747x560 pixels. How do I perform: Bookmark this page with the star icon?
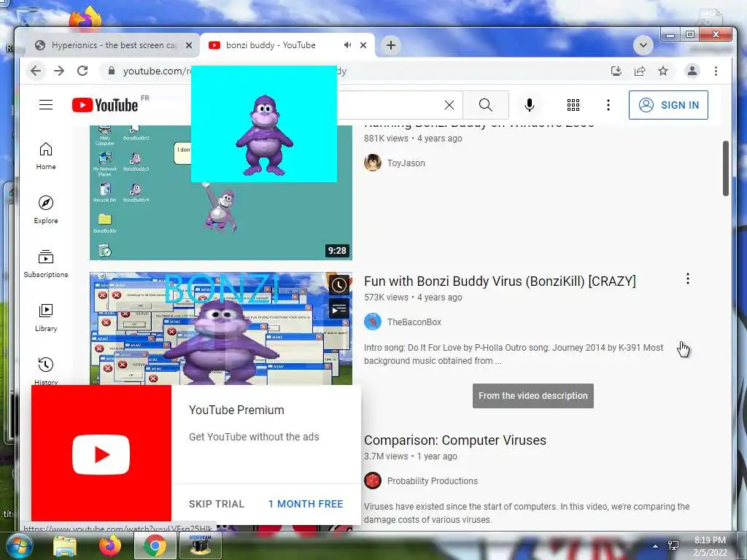click(x=663, y=71)
